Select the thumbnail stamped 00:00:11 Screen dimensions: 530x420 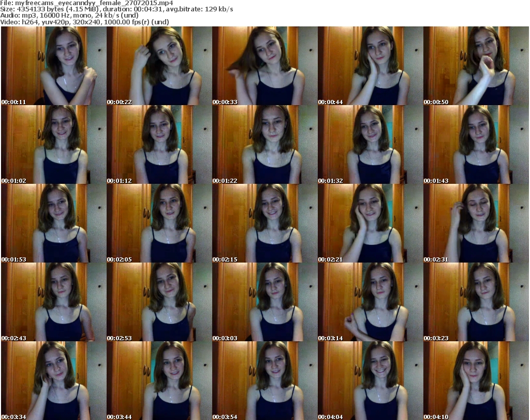[x=54, y=66]
